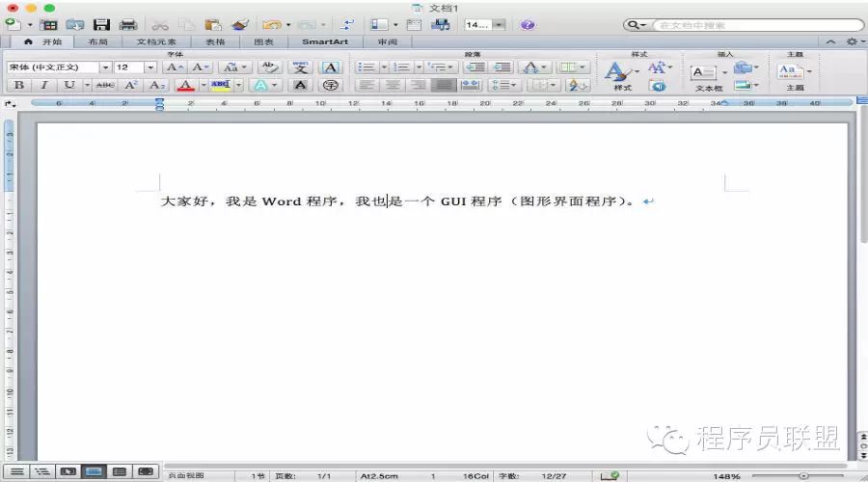Click the spelling check status bar icon
Image resolution: width=868 pixels, height=482 pixels.
pos(610,475)
